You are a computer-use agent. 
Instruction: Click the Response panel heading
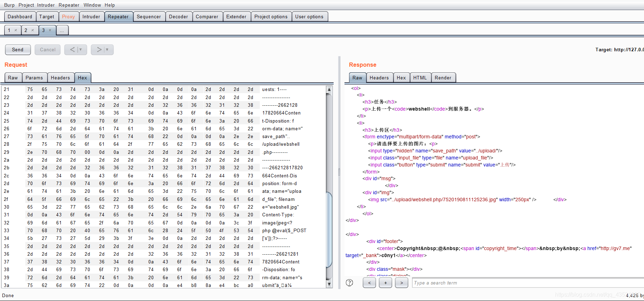(362, 65)
